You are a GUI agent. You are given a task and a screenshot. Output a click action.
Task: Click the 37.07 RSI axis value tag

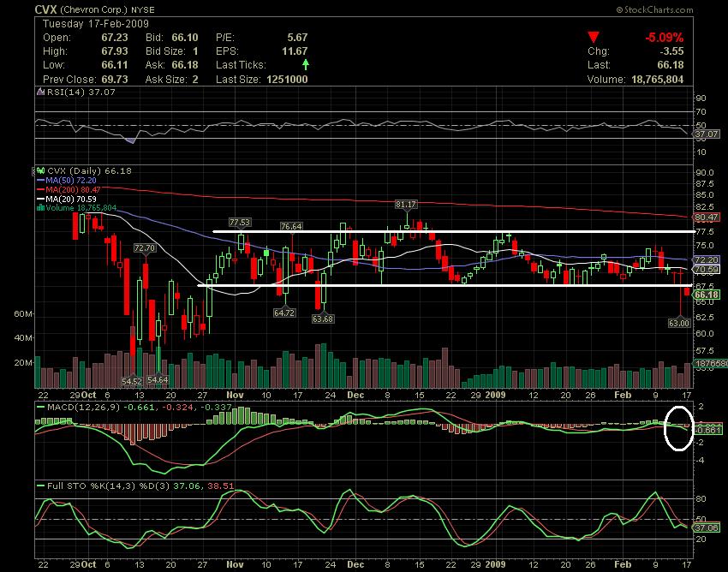pyautogui.click(x=706, y=134)
